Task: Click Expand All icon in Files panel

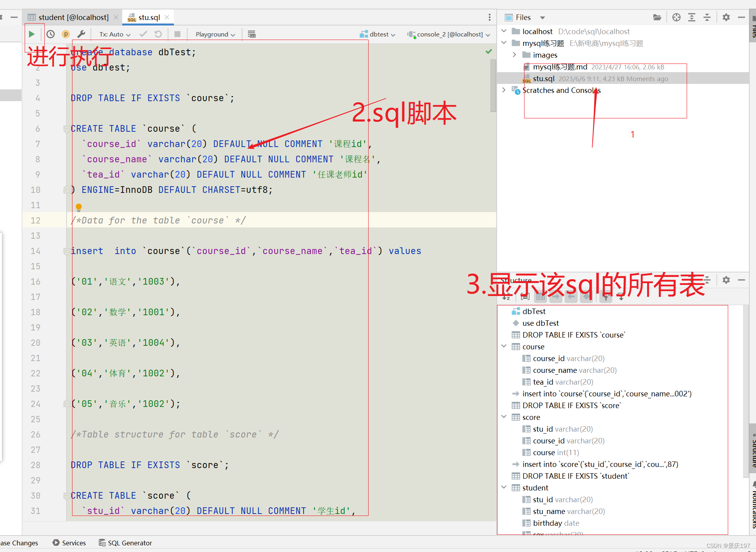Action: tap(691, 17)
